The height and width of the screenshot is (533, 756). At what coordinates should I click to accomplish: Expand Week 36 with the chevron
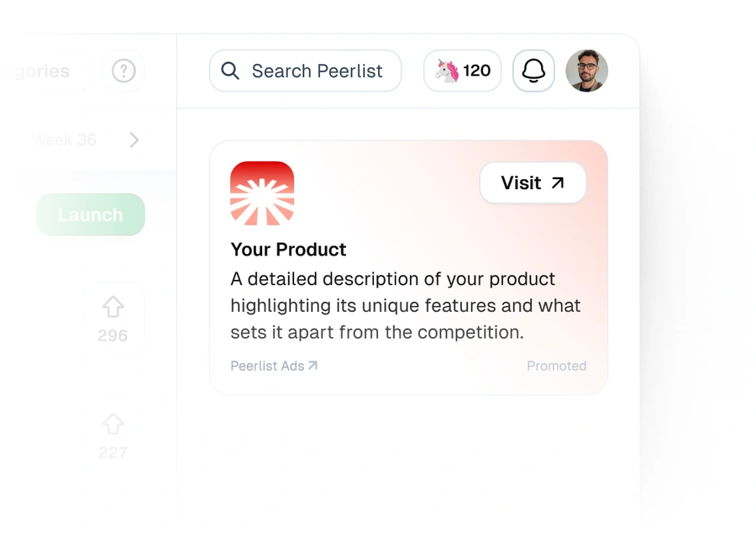134,140
